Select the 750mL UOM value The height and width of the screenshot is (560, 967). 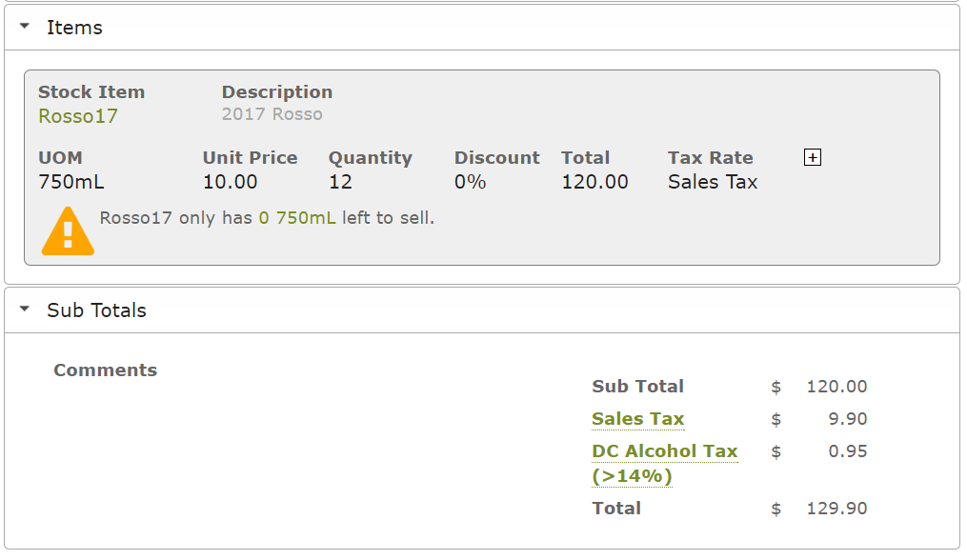point(71,182)
